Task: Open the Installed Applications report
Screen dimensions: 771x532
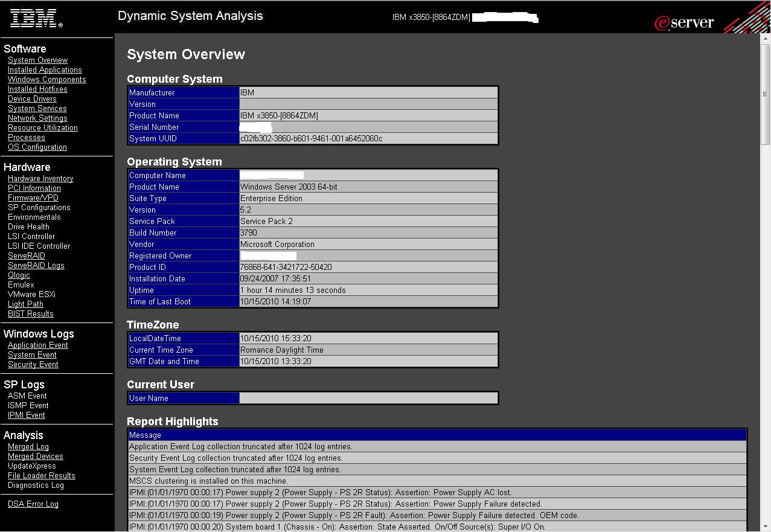Action: coord(45,69)
